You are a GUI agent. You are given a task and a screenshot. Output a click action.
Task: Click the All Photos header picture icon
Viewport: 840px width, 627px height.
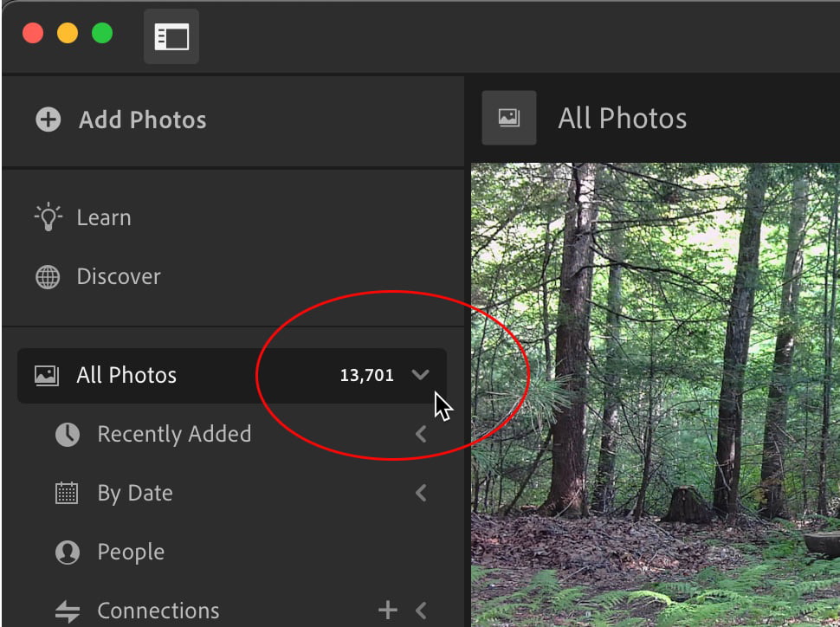pos(509,118)
